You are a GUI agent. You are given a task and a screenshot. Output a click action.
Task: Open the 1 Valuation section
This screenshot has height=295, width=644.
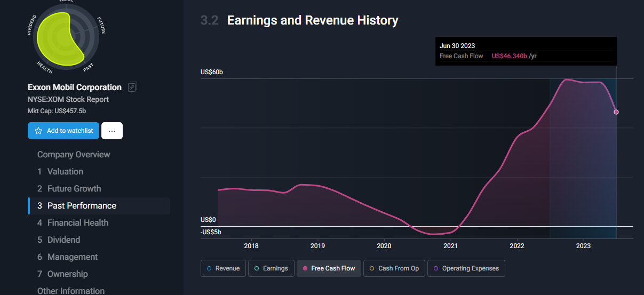coord(60,172)
